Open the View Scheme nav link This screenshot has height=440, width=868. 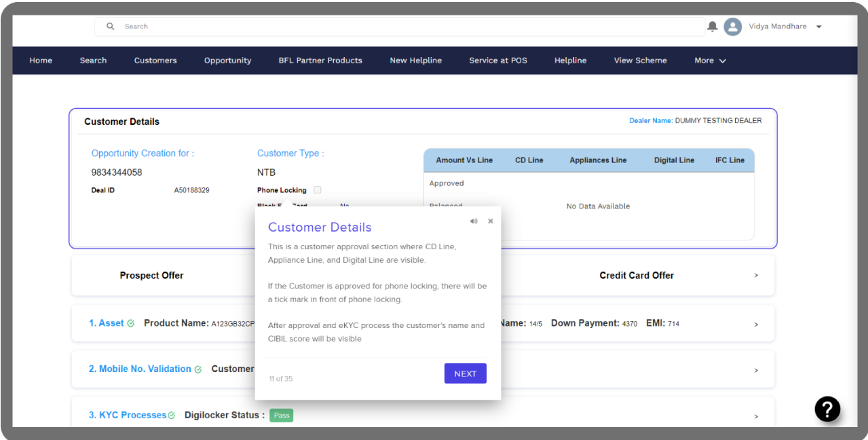coord(640,60)
